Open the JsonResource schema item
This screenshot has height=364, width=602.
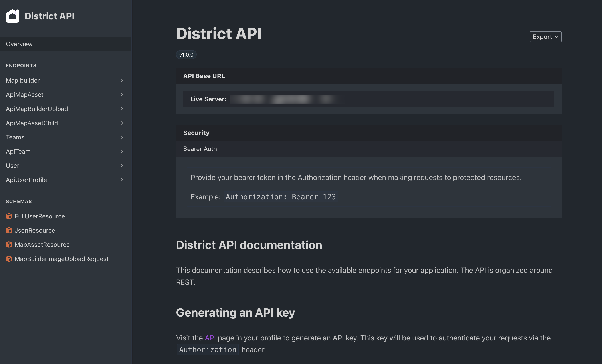pyautogui.click(x=35, y=230)
